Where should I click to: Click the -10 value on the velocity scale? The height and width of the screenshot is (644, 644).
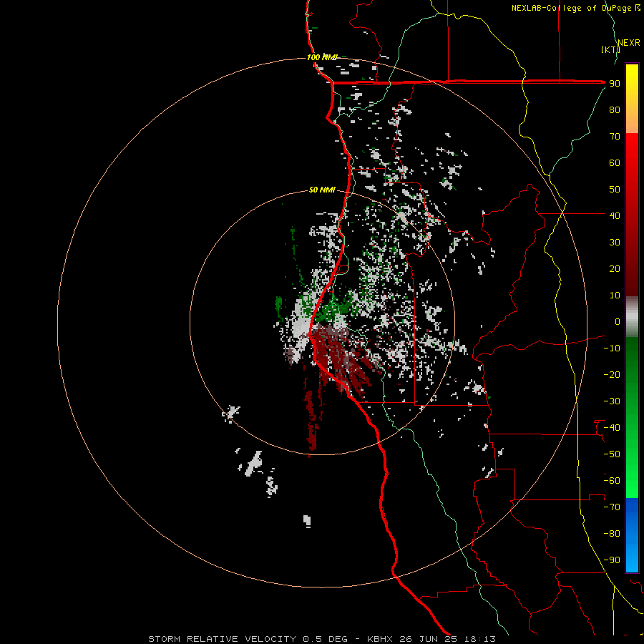click(612, 348)
